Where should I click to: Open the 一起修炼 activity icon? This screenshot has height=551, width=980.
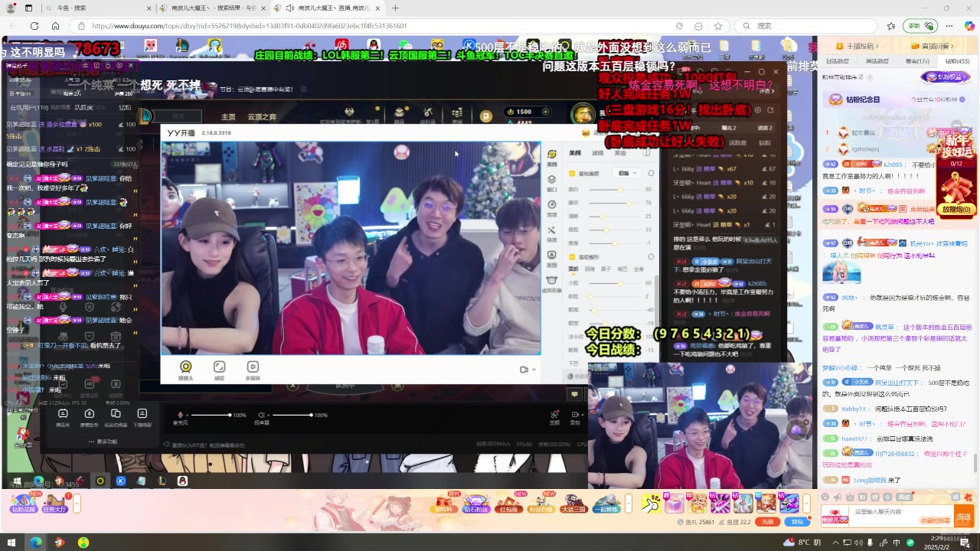click(x=606, y=504)
